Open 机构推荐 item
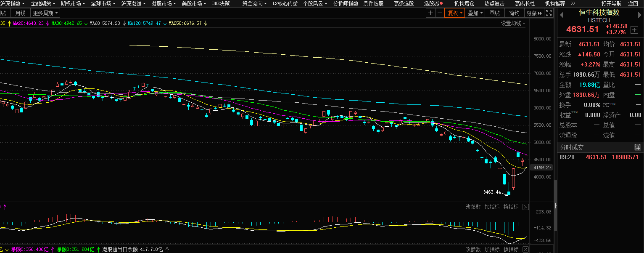Image resolution: width=644 pixels, height=253 pixels. (555, 3)
